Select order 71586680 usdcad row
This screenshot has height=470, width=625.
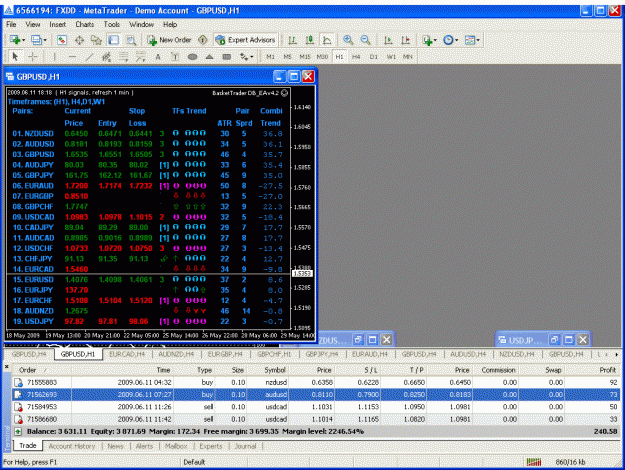[316, 419]
